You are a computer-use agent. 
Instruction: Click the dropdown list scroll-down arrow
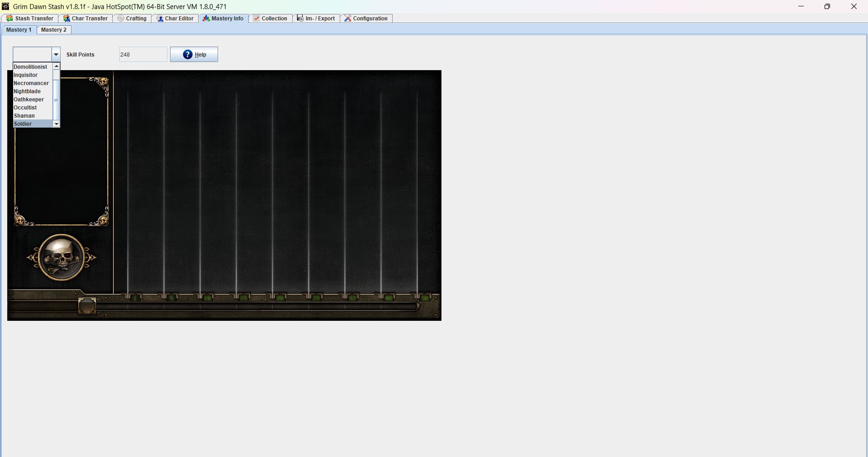click(x=57, y=124)
